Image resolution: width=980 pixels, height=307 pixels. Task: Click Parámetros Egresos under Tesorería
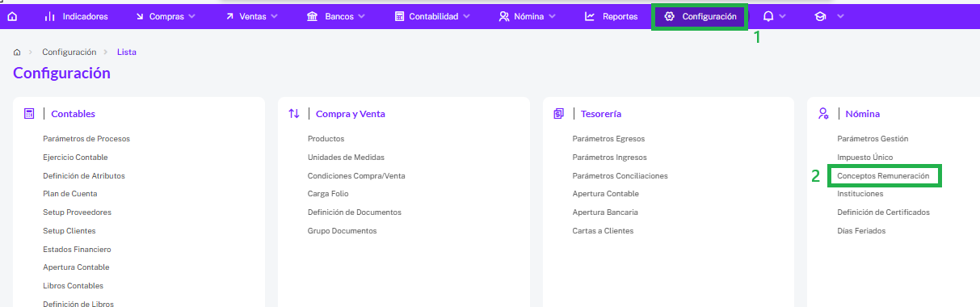tap(608, 139)
